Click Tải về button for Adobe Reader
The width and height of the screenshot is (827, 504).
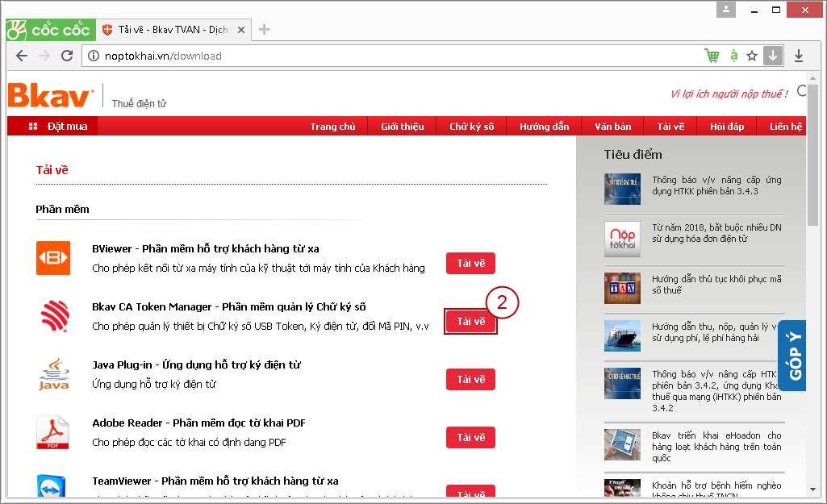coord(470,438)
